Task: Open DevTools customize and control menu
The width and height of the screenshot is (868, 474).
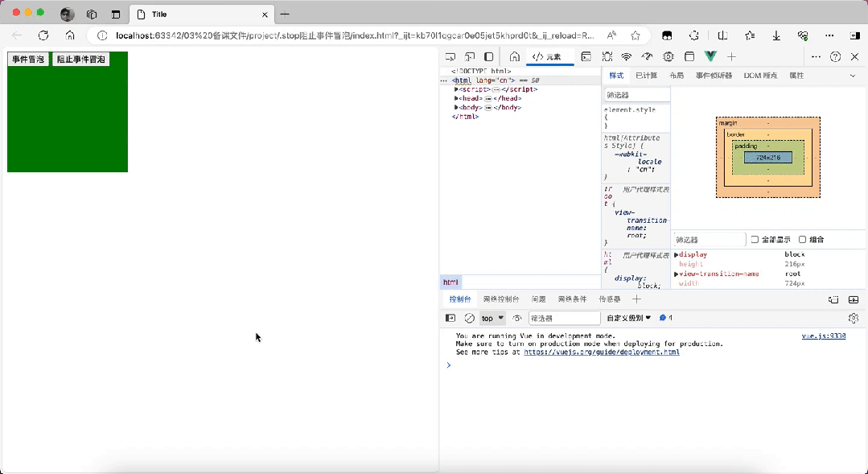Action: click(x=816, y=56)
